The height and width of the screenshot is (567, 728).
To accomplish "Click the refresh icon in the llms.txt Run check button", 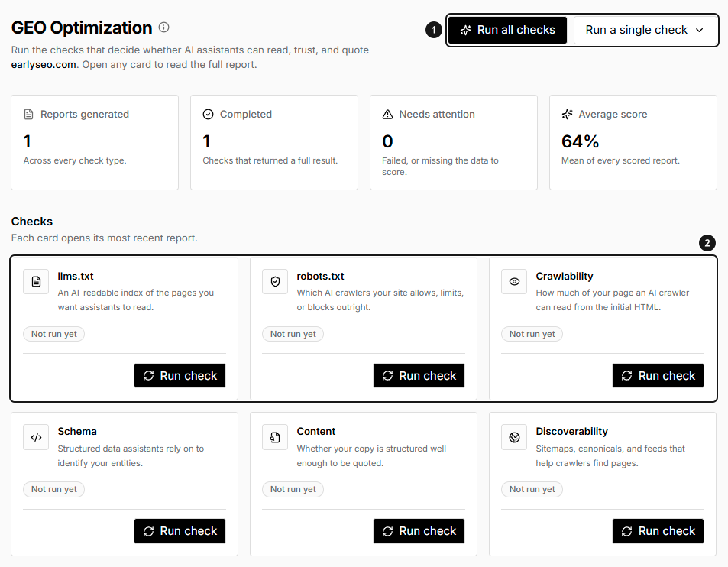I will [x=148, y=376].
